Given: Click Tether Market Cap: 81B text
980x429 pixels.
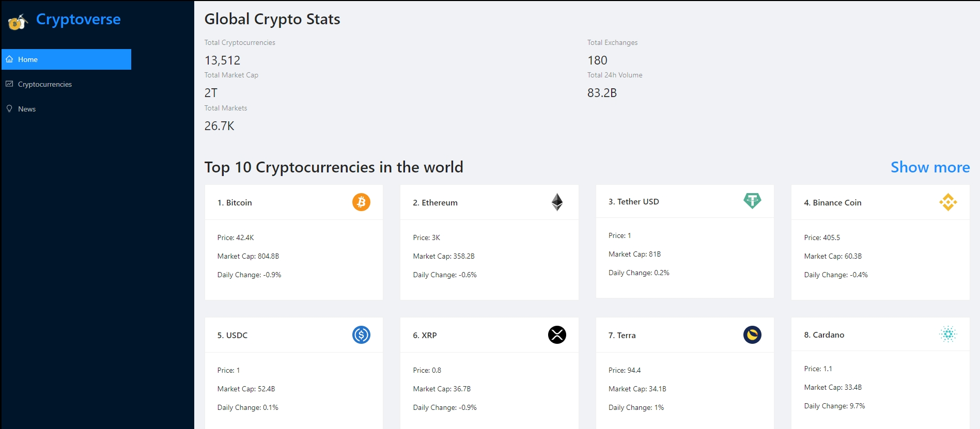Looking at the screenshot, I should 634,255.
